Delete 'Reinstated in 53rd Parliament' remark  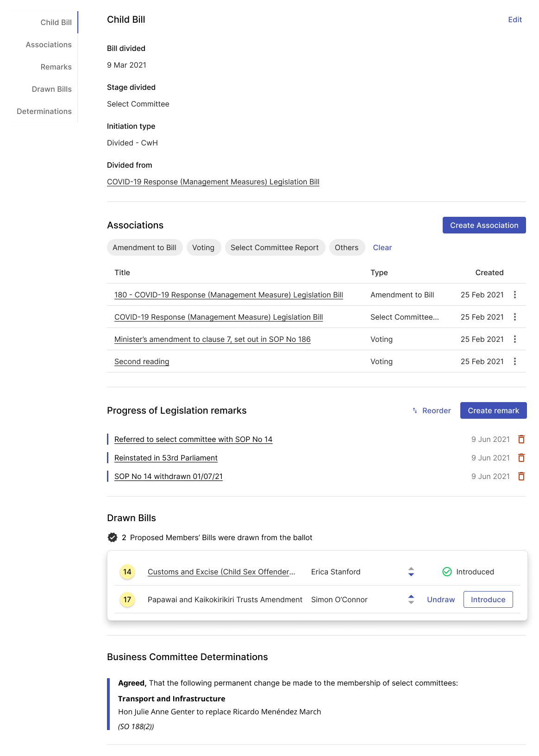click(x=521, y=458)
